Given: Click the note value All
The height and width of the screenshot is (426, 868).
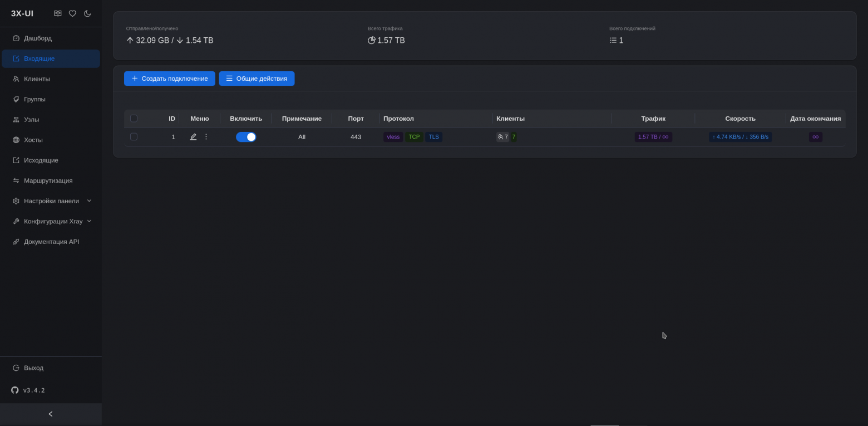Looking at the screenshot, I should click(x=302, y=137).
